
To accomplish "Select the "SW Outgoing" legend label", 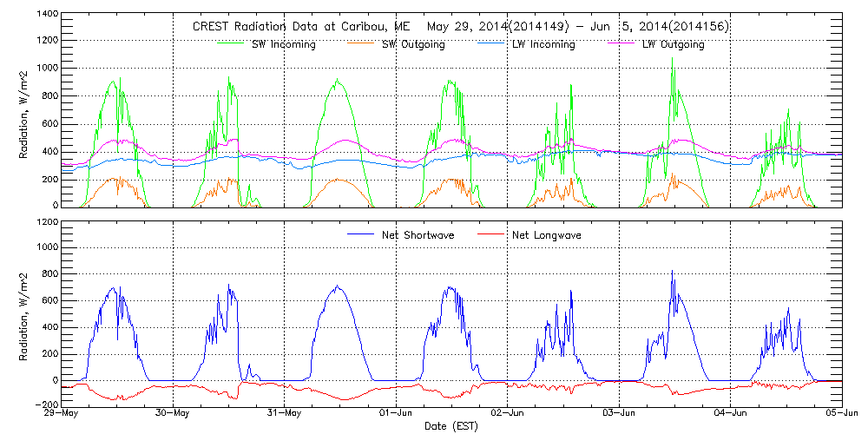I will coord(413,44).
